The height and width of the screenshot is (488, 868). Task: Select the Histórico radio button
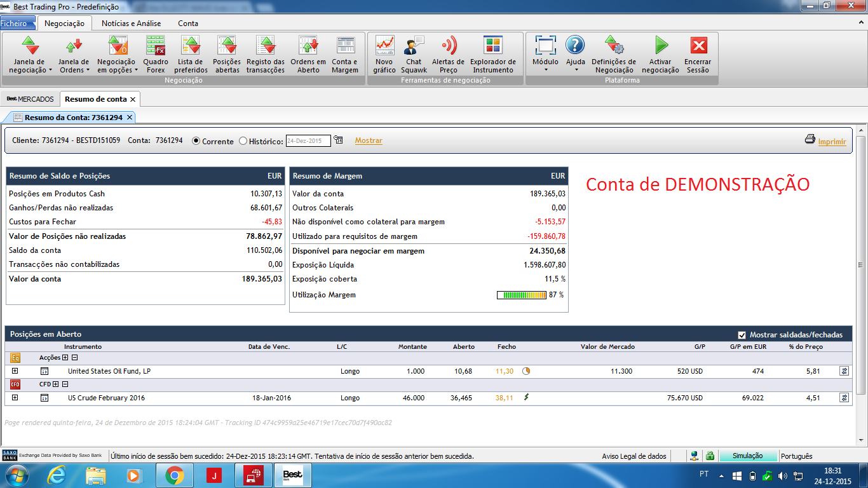243,141
